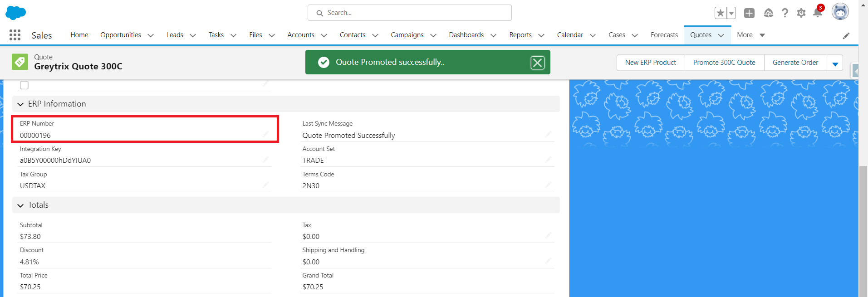
Task: Open the Calendar tab dropdown chevron
Action: point(593,35)
